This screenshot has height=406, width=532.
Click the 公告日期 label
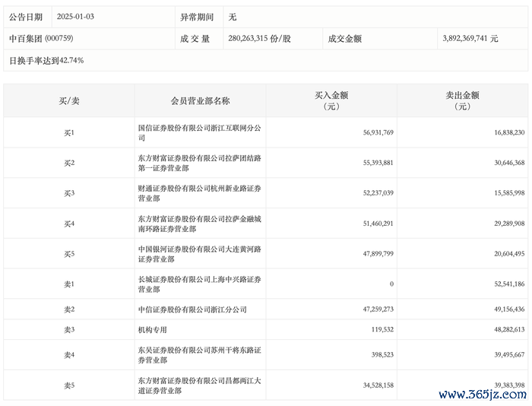point(26,17)
